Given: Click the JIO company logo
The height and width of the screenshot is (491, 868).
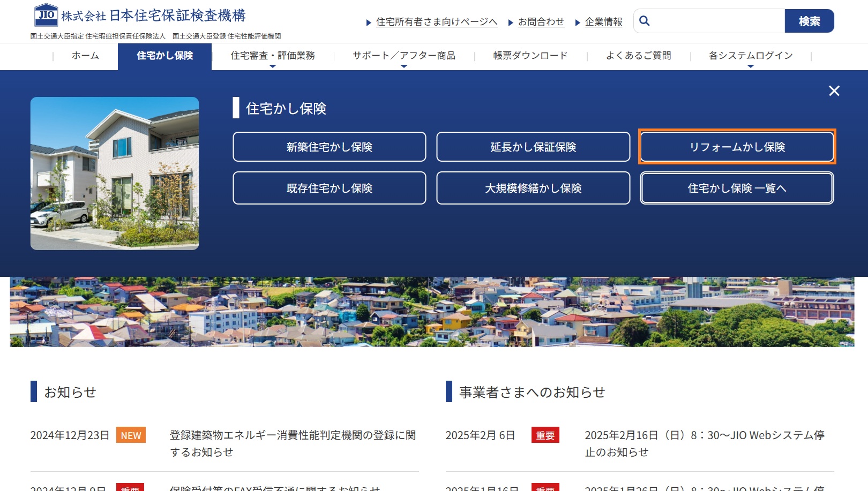Looking at the screenshot, I should (x=46, y=15).
